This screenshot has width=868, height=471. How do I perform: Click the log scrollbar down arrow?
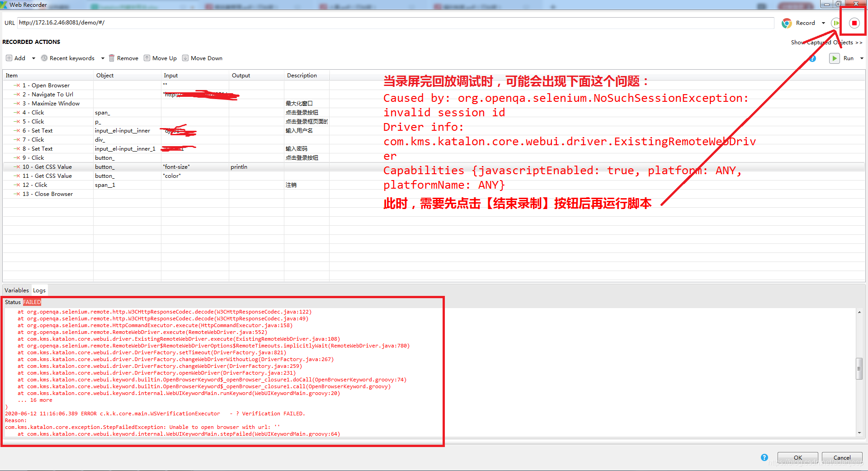(x=859, y=433)
